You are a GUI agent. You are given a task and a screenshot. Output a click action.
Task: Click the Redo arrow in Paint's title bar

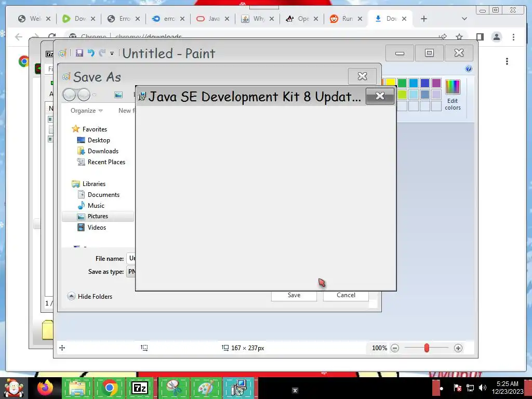[x=102, y=53]
